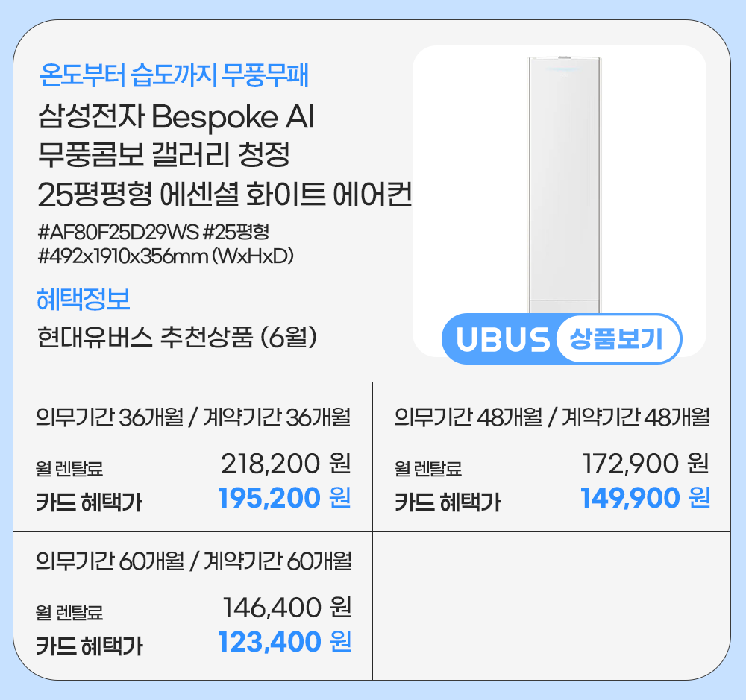Click the 149,900 원 card benefit price
746x700 pixels.
(645, 498)
